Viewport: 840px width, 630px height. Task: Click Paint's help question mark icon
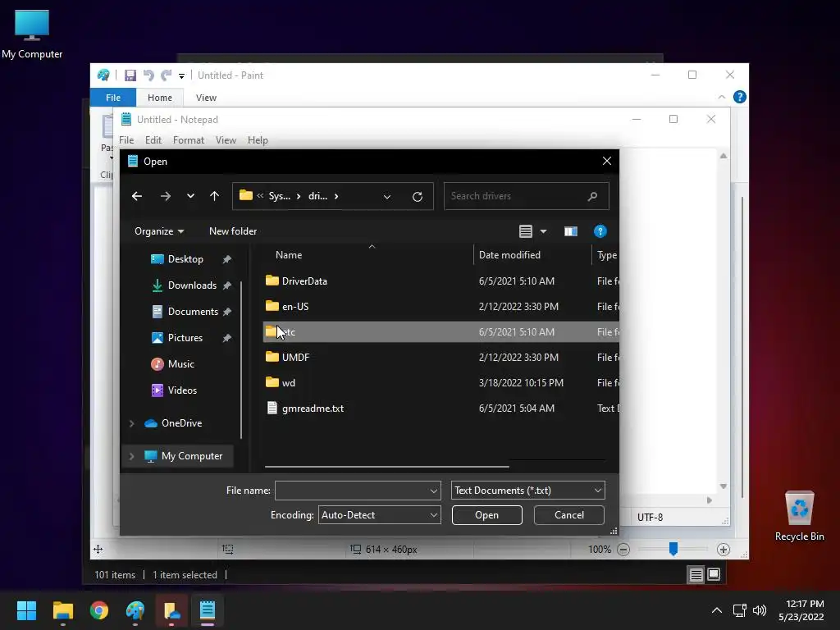(739, 97)
